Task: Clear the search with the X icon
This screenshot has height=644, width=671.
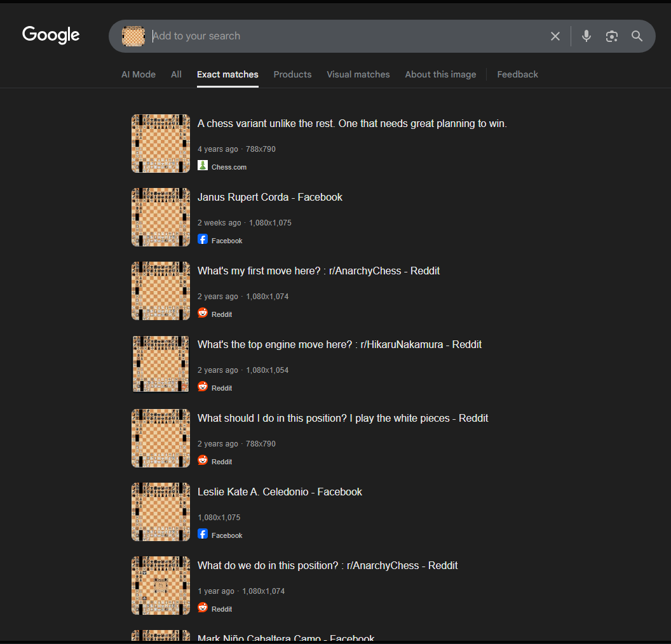Action: pos(555,36)
